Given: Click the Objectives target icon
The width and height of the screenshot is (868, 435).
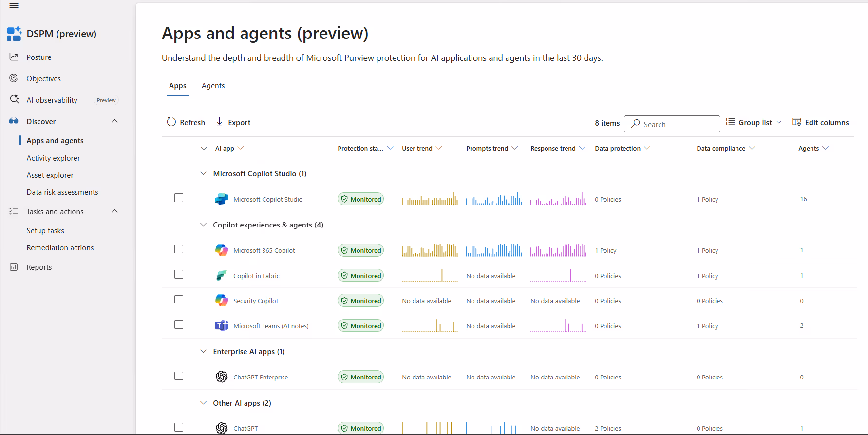Looking at the screenshot, I should coord(14,78).
